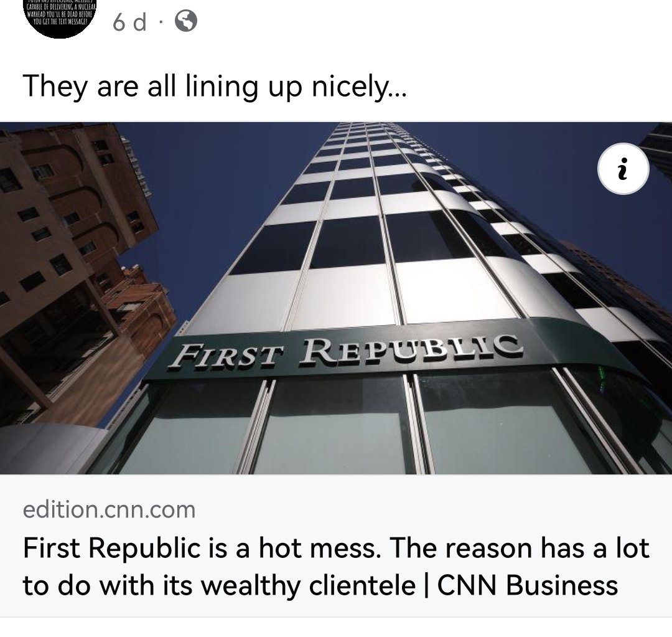This screenshot has height=637, width=672.
Task: Open the "First Republic is a hot mess" headline
Action: point(336,566)
